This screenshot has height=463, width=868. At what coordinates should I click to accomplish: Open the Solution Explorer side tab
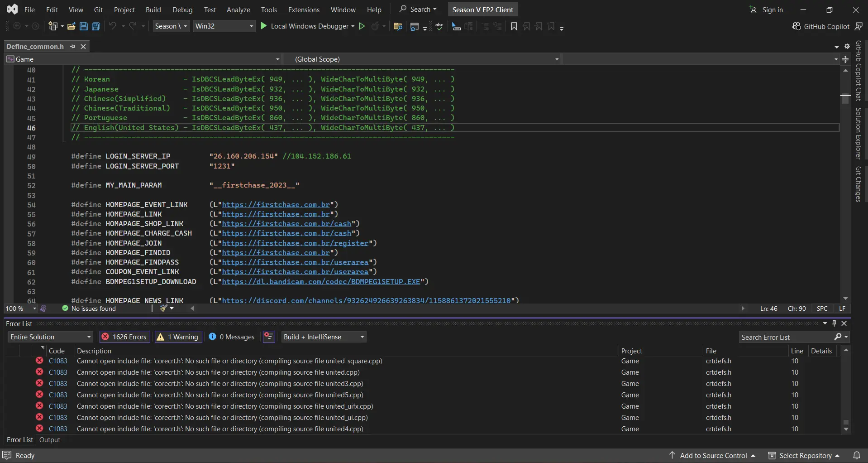(x=858, y=133)
